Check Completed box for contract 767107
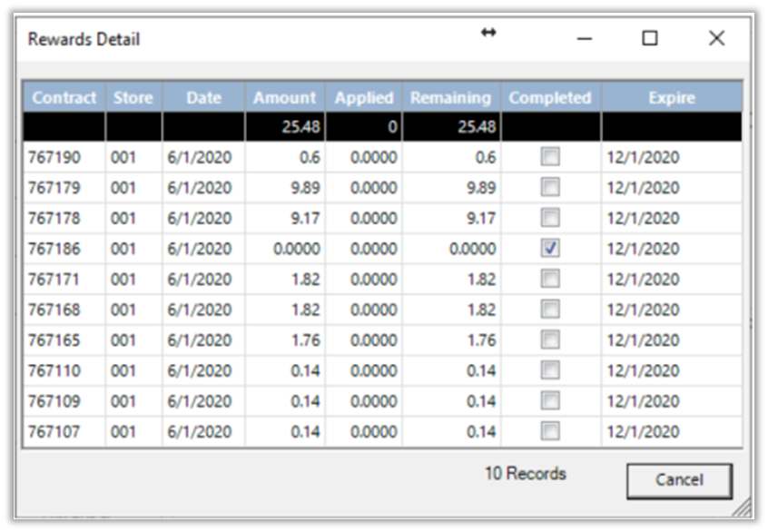 point(550,431)
